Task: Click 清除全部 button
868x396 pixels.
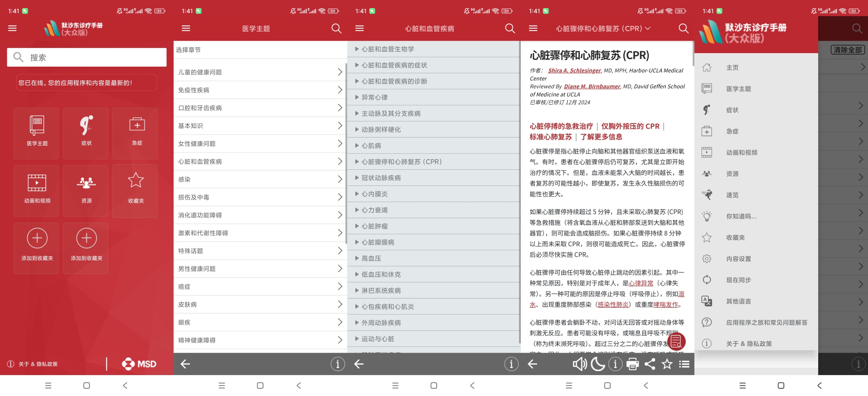Action: 847,50
